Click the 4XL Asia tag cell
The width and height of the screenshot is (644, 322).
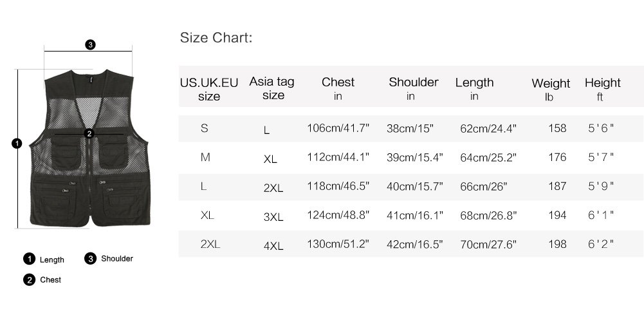click(273, 245)
